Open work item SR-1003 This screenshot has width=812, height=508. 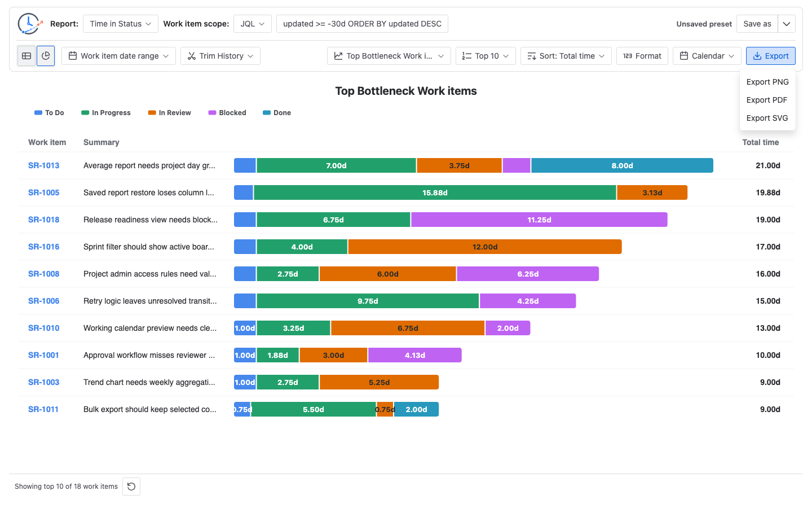44,382
